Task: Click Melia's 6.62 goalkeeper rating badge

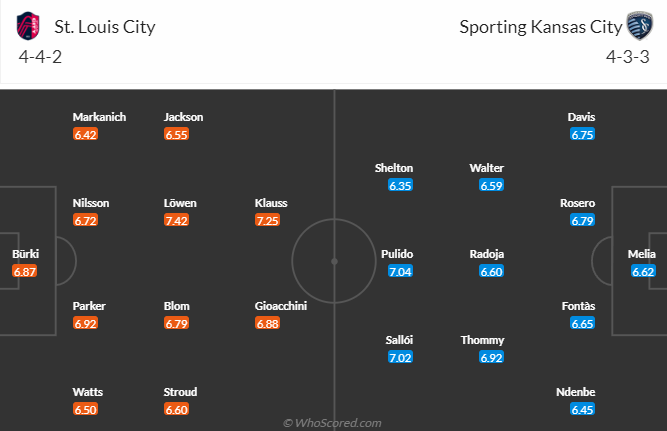Action: click(643, 271)
